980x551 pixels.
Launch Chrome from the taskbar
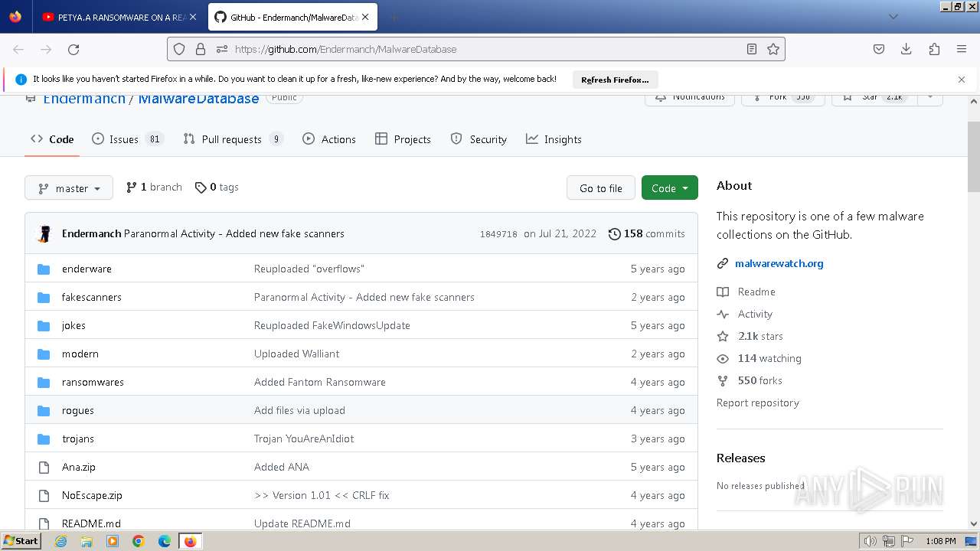[x=139, y=541]
